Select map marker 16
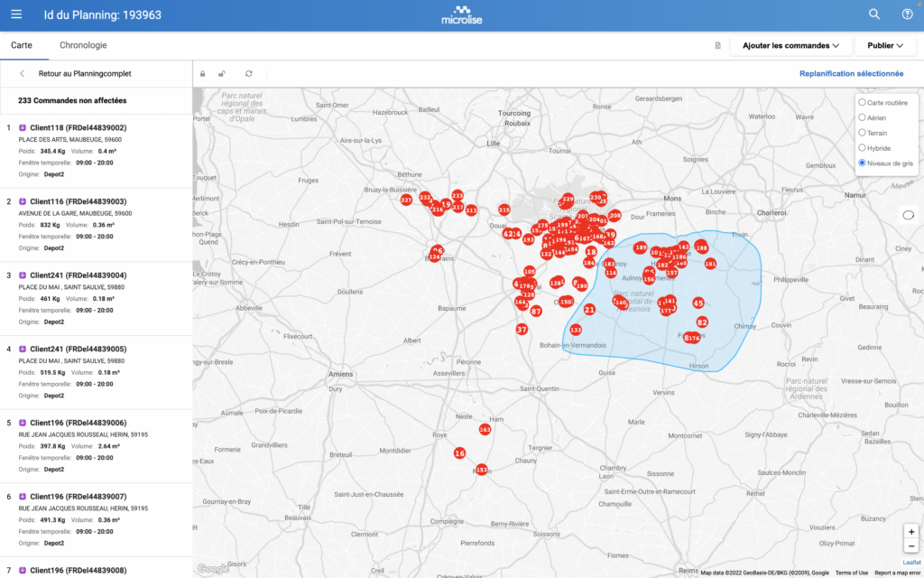This screenshot has height=578, width=924. pos(459,453)
